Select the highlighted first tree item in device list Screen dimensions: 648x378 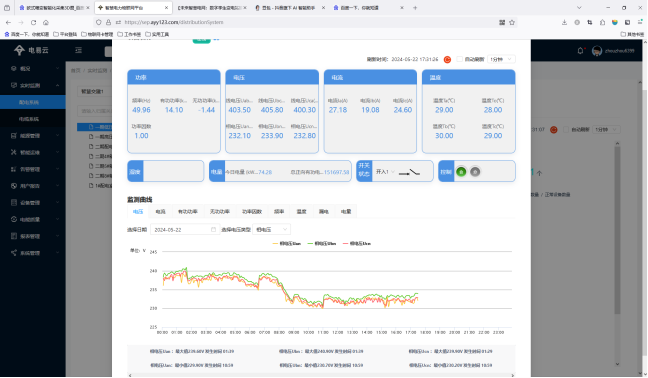tap(94, 127)
